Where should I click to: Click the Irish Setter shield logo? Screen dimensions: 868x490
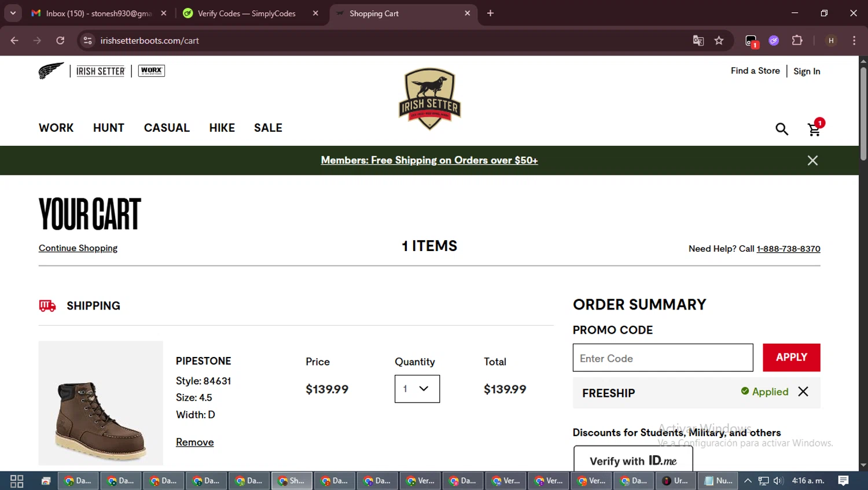point(429,99)
